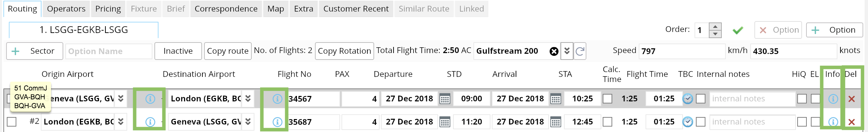Increase Order value with up stepper
Image resolution: width=868 pixels, height=132 pixels.
pyautogui.click(x=715, y=27)
